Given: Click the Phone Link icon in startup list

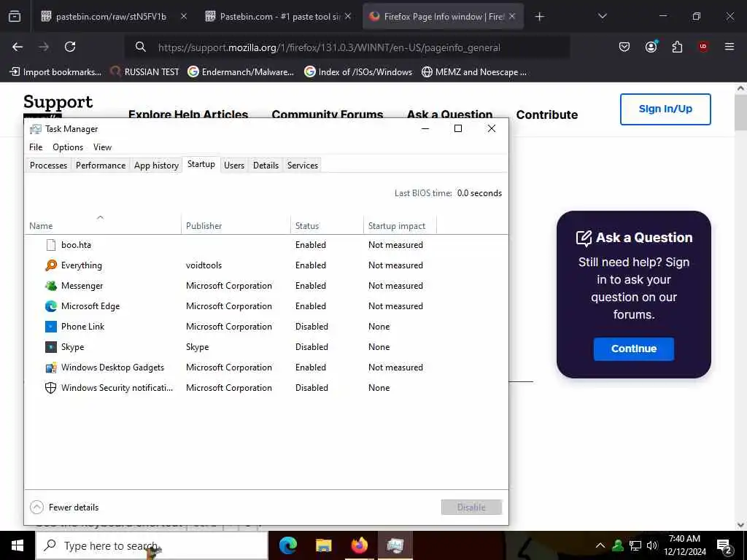Looking at the screenshot, I should tap(51, 327).
